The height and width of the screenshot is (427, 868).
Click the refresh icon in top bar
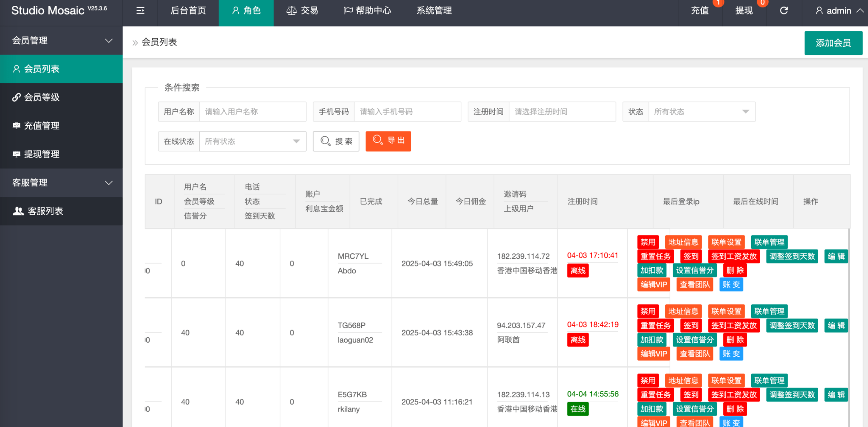coord(784,11)
